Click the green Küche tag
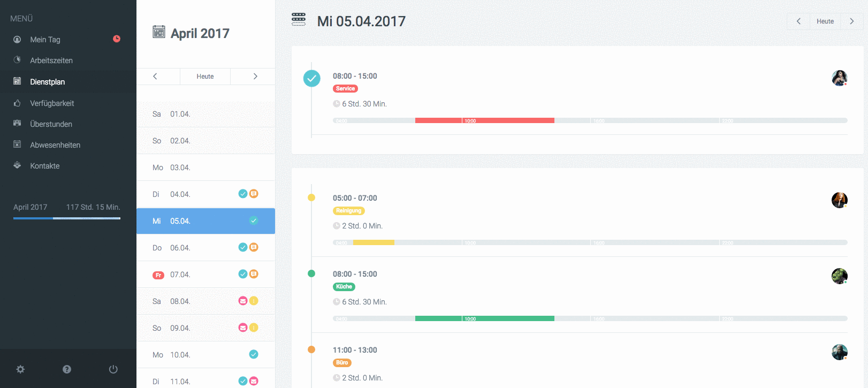Screen dimensions: 868x388 coord(344,287)
